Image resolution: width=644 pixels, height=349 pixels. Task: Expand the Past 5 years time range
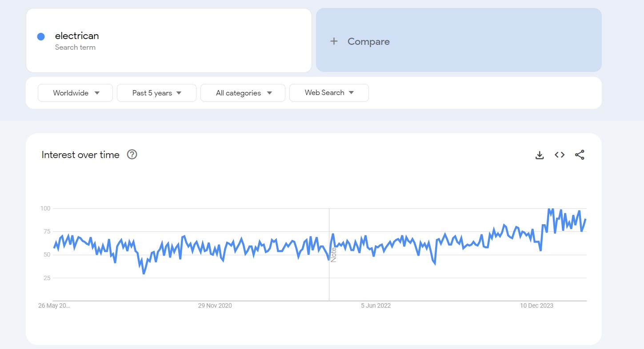click(x=156, y=93)
